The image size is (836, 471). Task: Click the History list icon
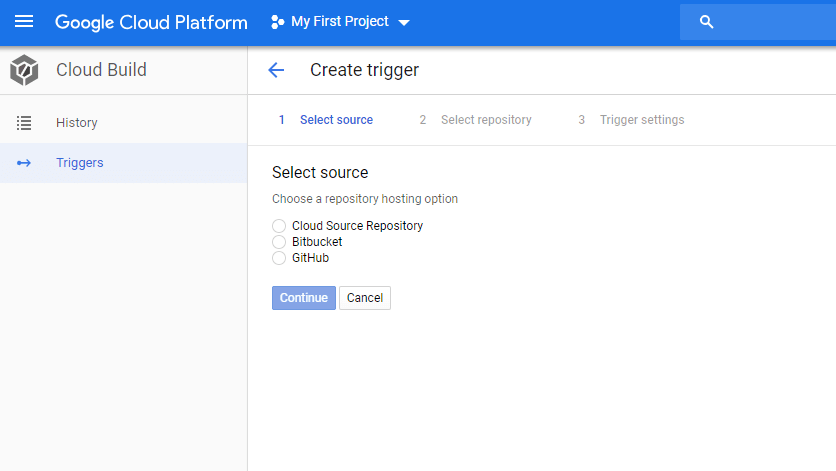pos(23,123)
